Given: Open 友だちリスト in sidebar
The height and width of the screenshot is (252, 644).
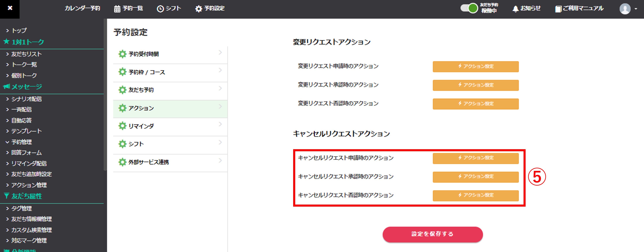Looking at the screenshot, I should coord(26,54).
